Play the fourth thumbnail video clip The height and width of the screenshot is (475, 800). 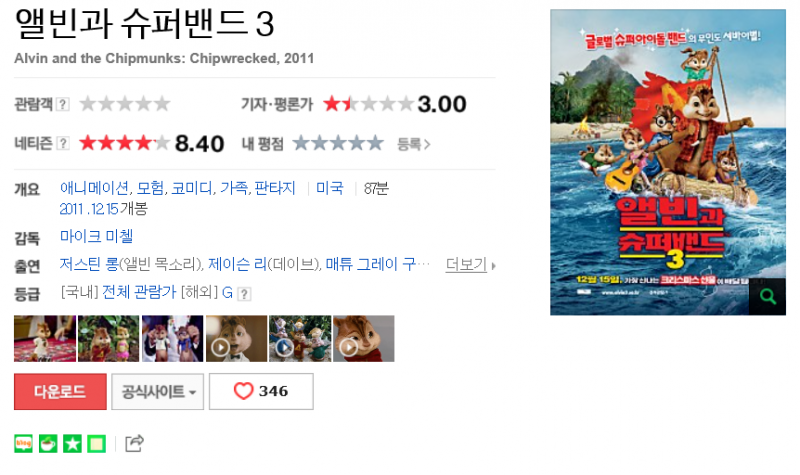236,339
